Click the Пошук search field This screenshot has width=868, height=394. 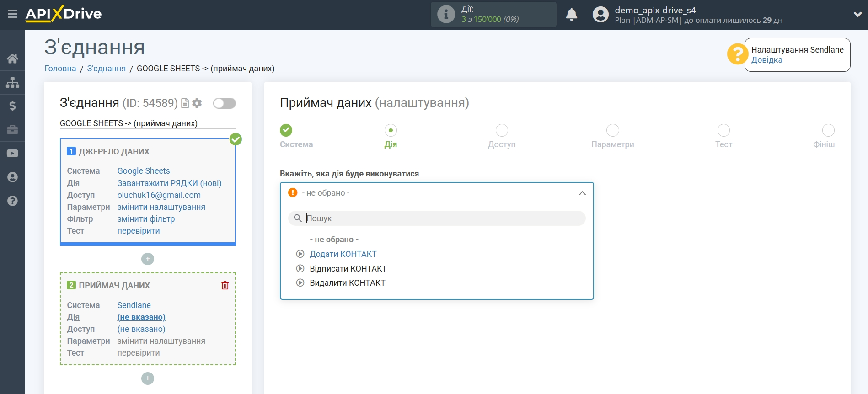(x=437, y=218)
